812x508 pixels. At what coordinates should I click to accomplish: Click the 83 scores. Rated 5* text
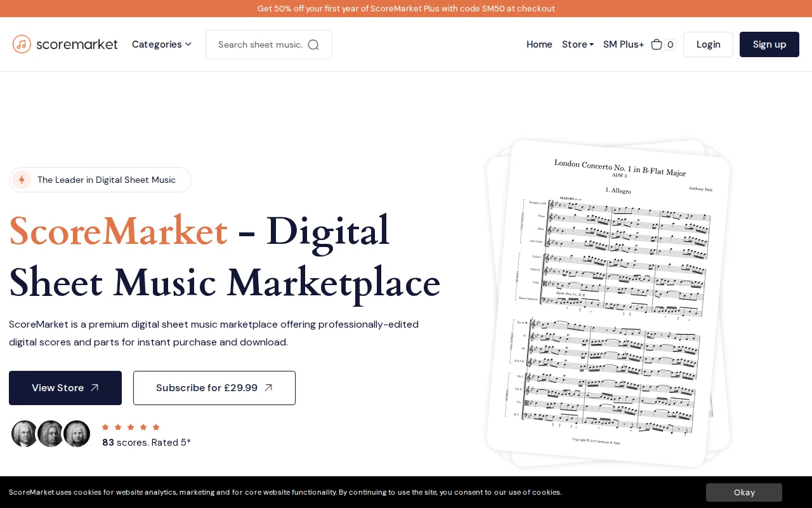click(147, 443)
